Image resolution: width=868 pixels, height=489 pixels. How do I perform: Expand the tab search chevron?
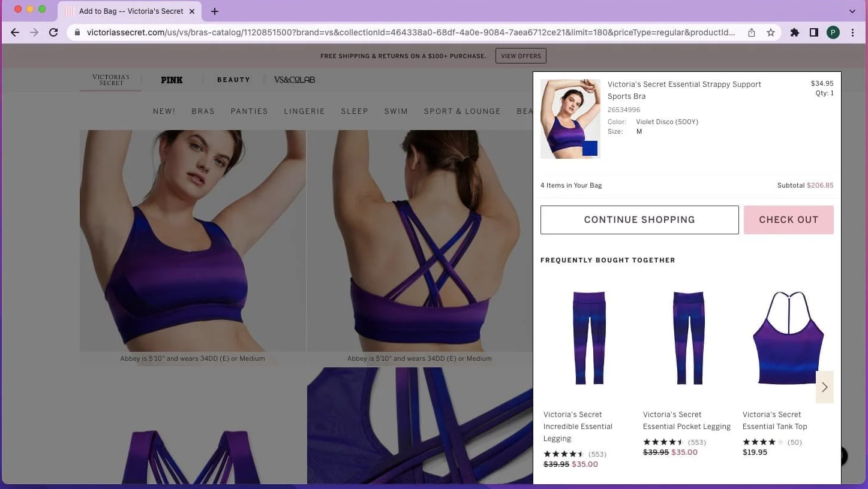(852, 11)
